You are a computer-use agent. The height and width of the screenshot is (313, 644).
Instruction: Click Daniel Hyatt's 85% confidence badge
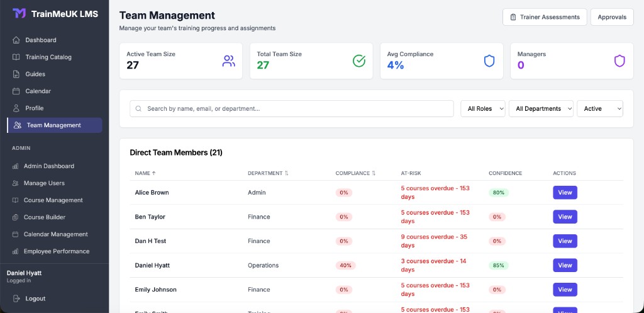[499, 265]
